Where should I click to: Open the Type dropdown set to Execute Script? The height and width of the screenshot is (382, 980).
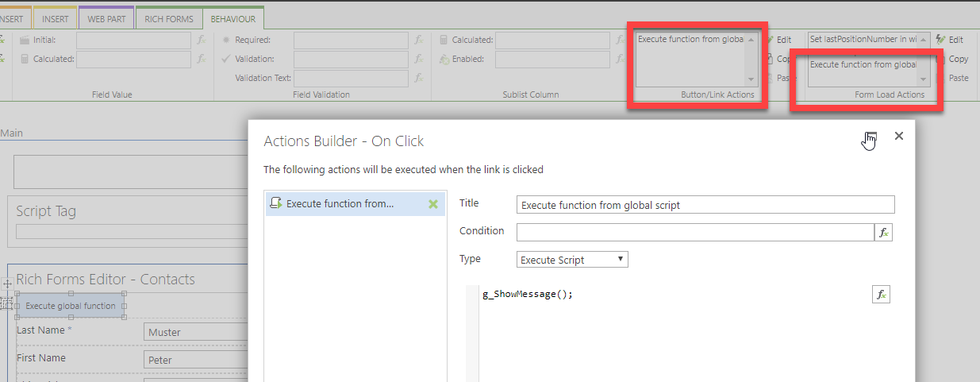tap(571, 260)
